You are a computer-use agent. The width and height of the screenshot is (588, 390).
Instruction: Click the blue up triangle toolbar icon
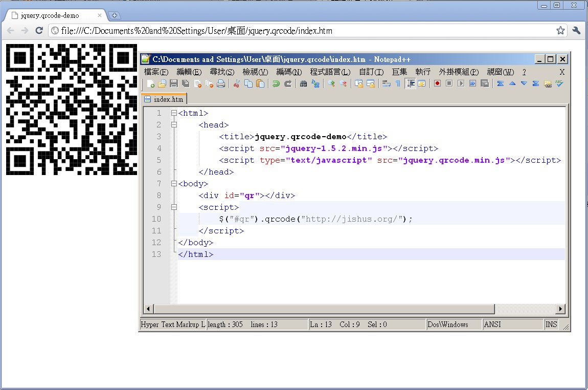coord(512,83)
